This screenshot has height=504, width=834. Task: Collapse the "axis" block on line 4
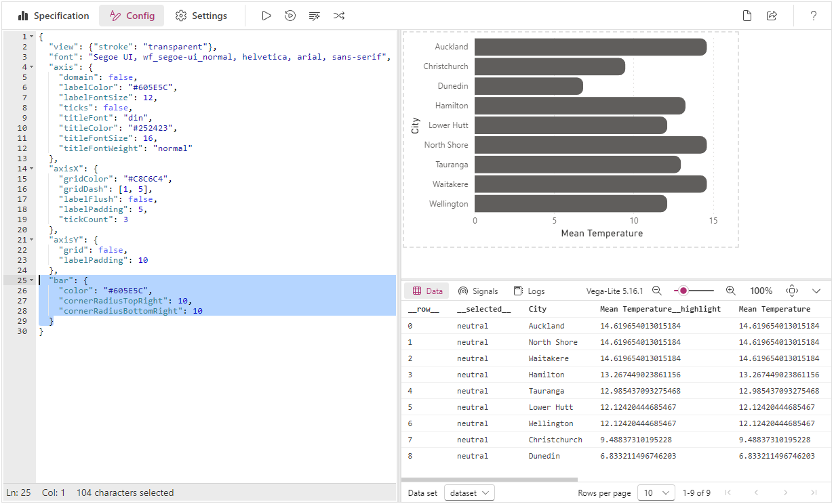click(x=32, y=67)
